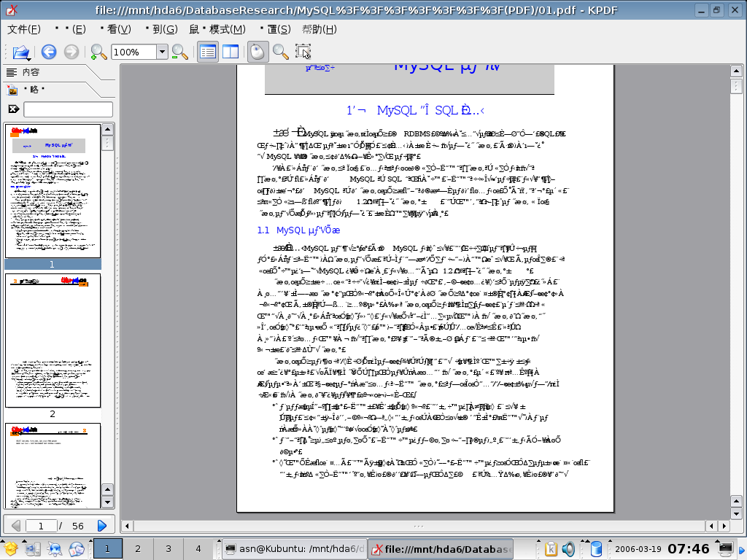Open the (E) edit menu
747x560 pixels.
[71, 29]
